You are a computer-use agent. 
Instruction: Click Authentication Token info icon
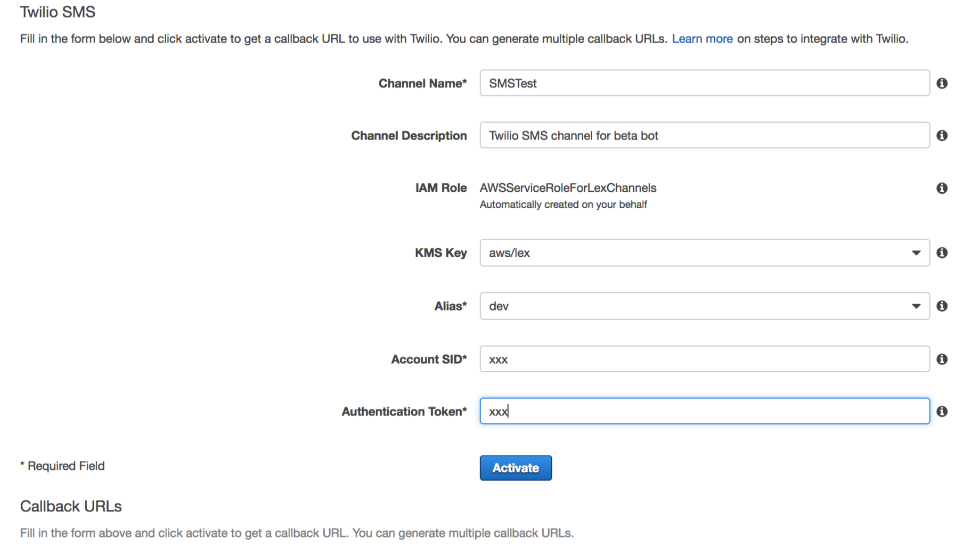(942, 411)
